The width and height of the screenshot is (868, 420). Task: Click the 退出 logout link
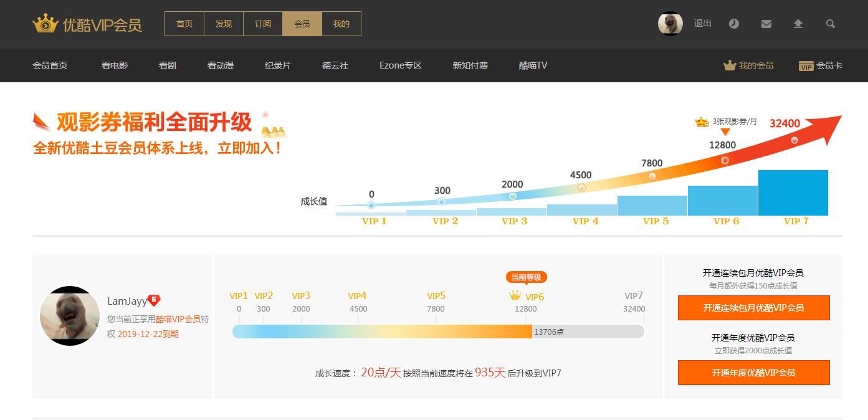point(703,23)
